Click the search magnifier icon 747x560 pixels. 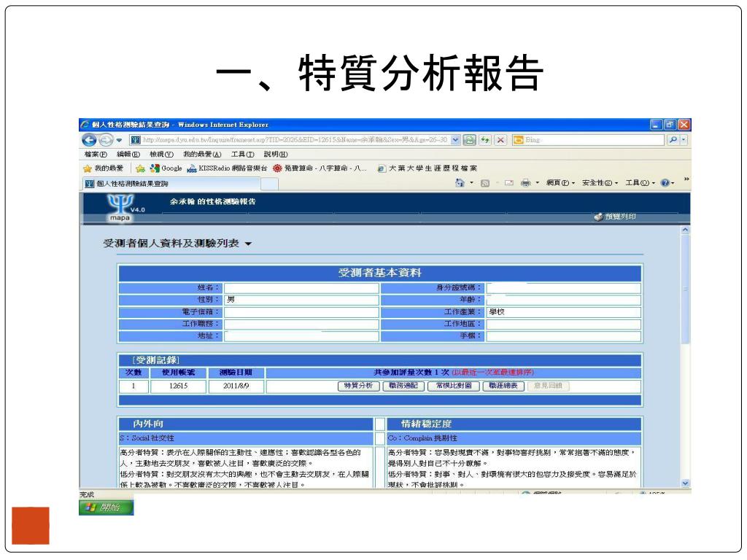(673, 140)
